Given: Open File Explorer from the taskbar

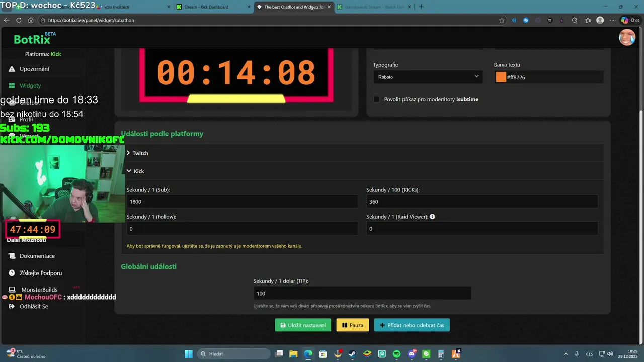Looking at the screenshot, I should coord(293,354).
